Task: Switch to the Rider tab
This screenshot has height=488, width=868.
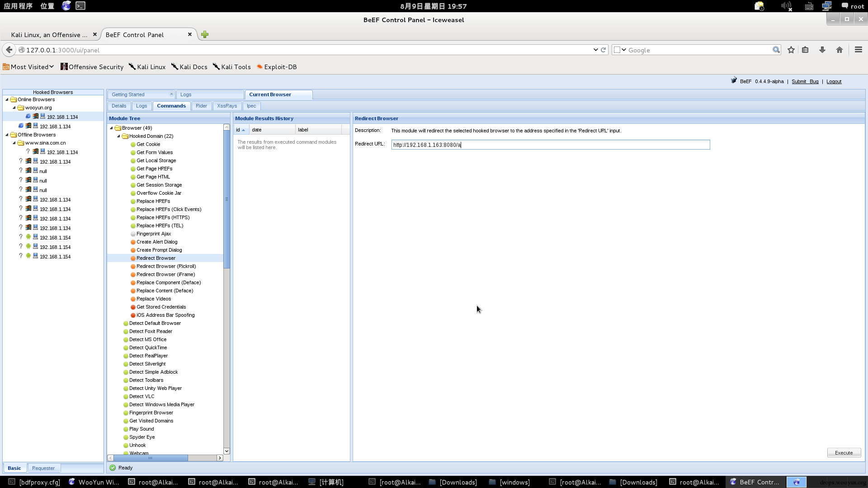Action: [x=201, y=106]
